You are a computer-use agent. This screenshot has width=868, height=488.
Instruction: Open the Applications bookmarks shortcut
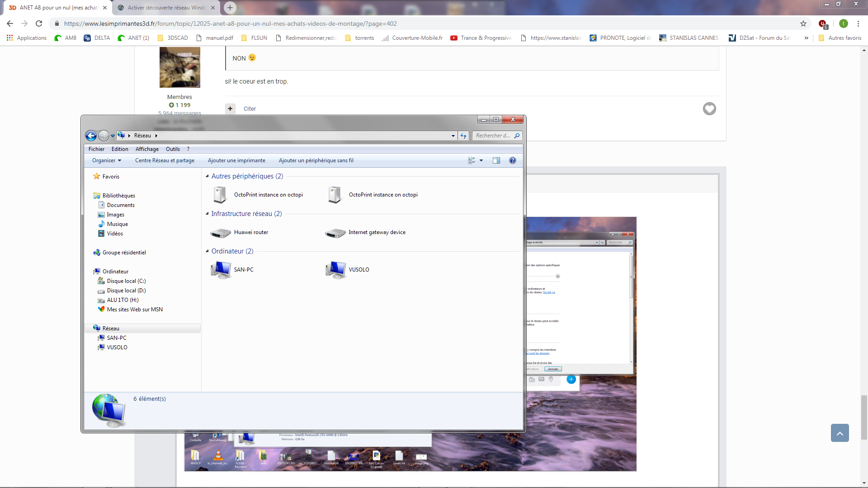pyautogui.click(x=27, y=38)
